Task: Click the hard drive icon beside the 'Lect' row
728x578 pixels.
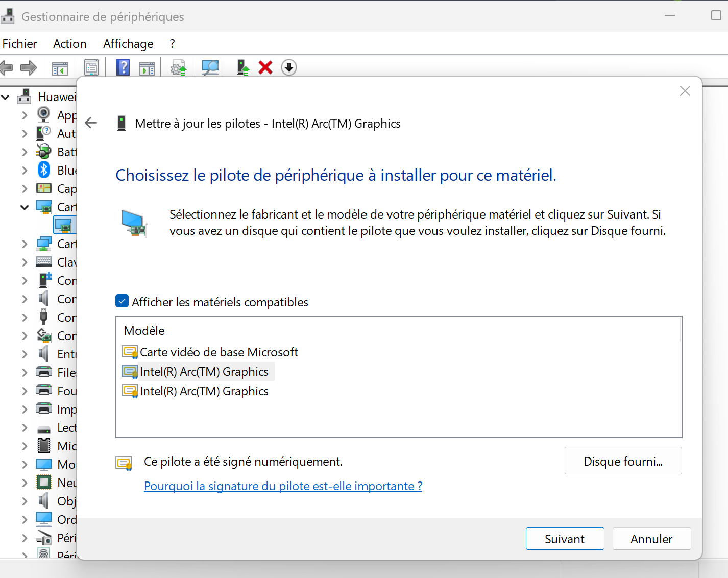Action: (44, 429)
